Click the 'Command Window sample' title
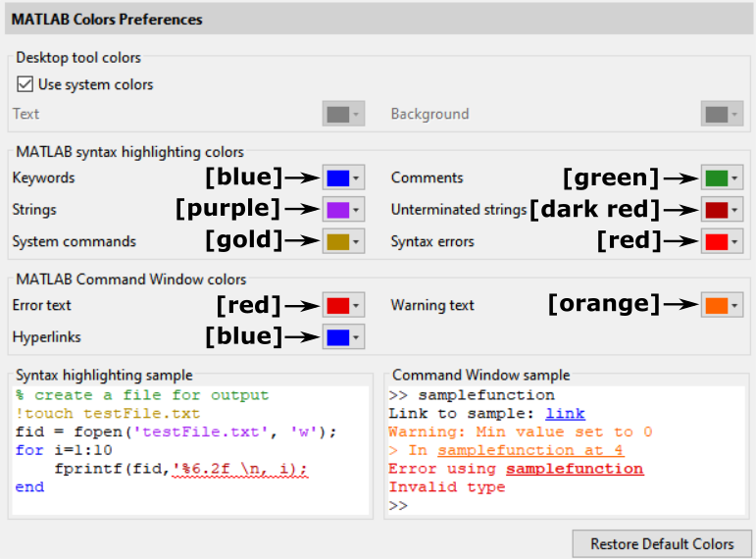The image size is (756, 559). 480,376
